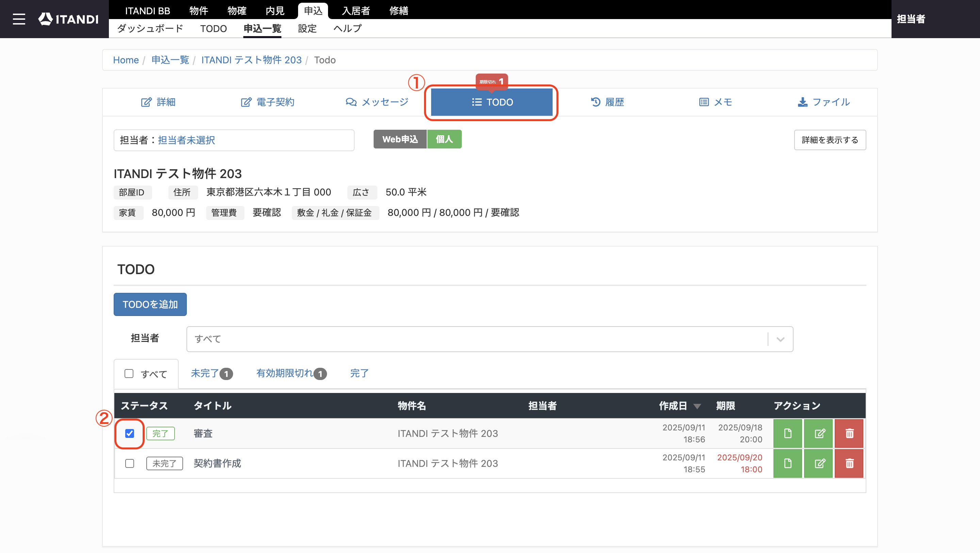The width and height of the screenshot is (980, 553).
Task: Switch to the 履歴 tab
Action: pyautogui.click(x=607, y=102)
